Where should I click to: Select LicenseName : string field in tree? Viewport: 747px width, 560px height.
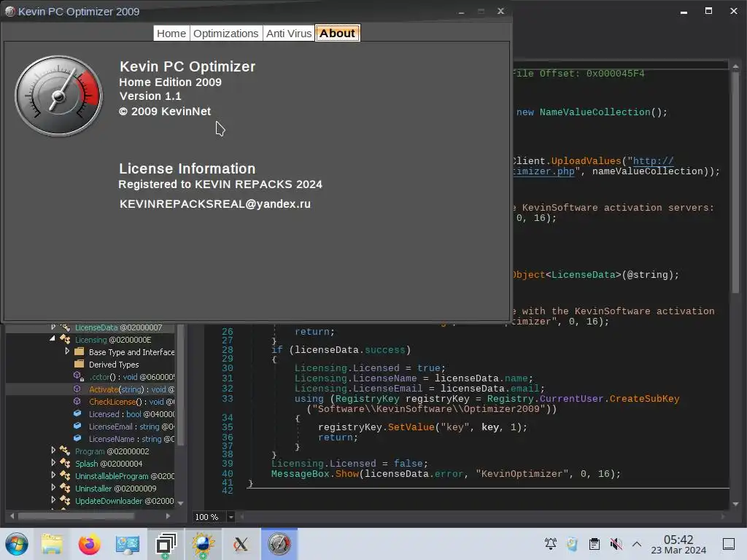(x=131, y=438)
